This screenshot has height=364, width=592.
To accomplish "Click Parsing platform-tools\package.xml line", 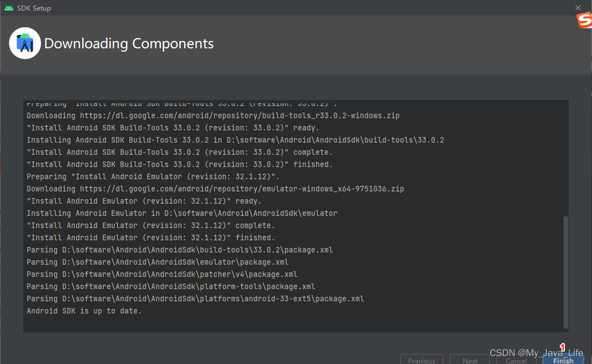I will tap(170, 286).
